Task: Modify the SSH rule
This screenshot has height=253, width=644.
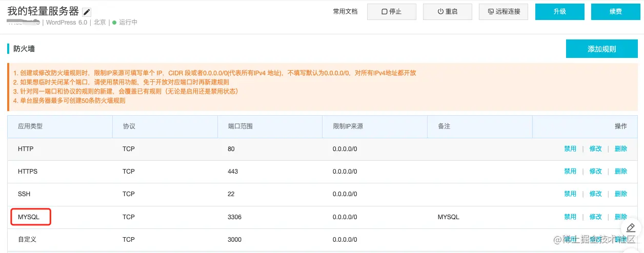Action: coord(596,194)
